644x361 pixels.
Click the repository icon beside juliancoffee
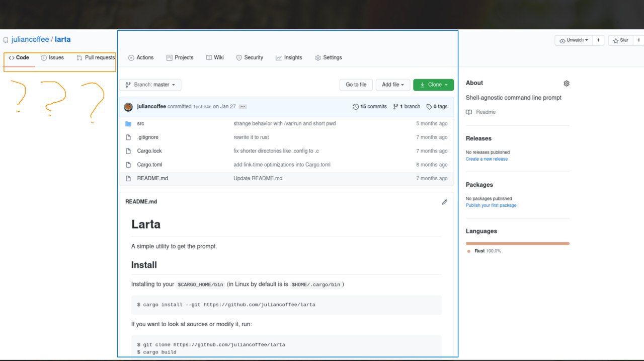point(6,40)
